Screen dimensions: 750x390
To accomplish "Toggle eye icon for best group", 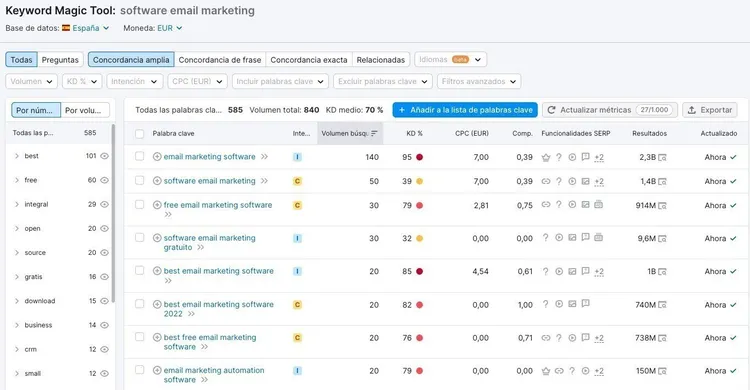I will click(105, 156).
